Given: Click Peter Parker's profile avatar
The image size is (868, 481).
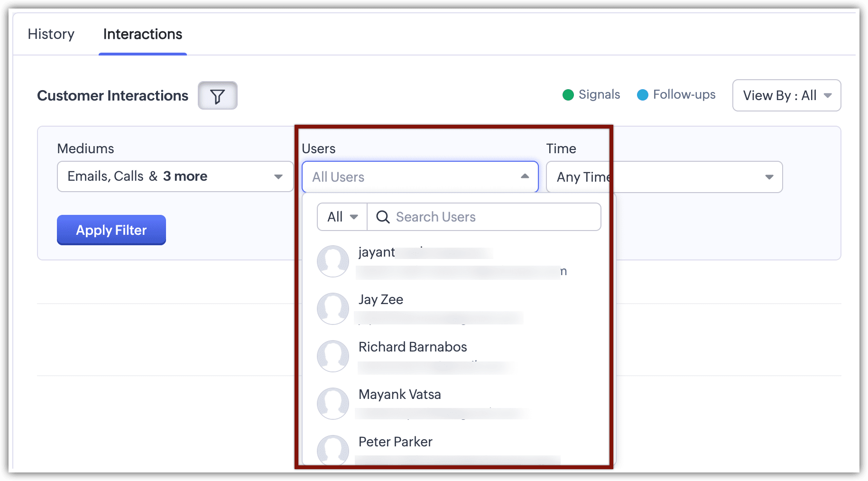Looking at the screenshot, I should pyautogui.click(x=333, y=450).
